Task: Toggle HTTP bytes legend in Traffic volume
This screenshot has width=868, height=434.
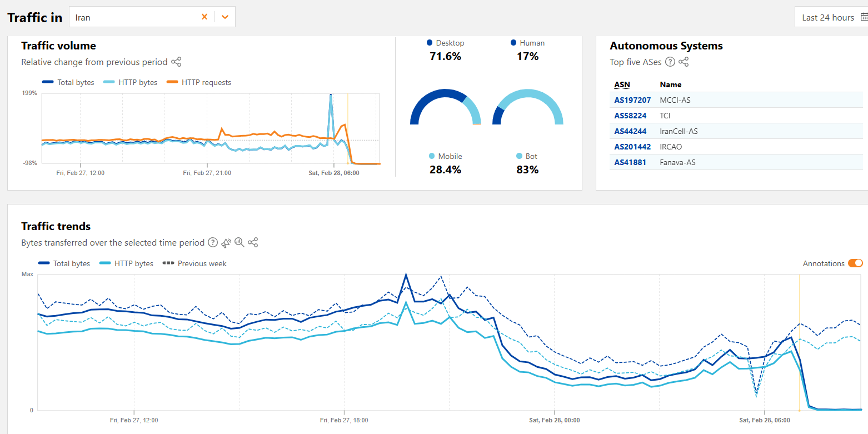Action: 131,82
